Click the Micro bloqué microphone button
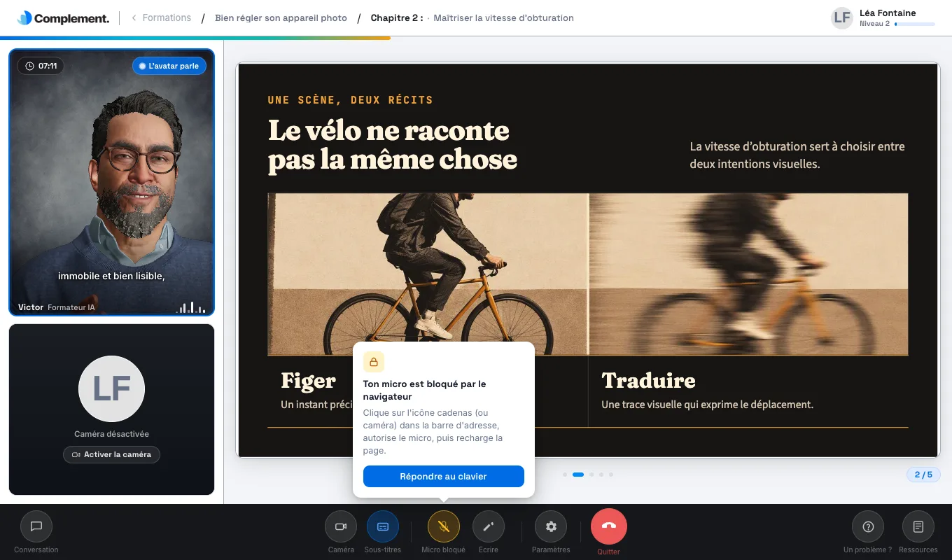Screen dimensions: 952x560 [x=444, y=526]
